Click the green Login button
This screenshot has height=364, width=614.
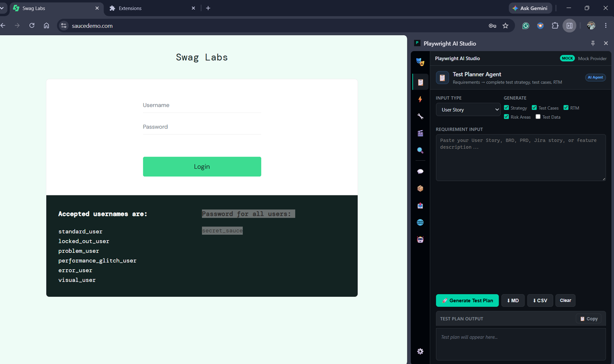[202, 167]
